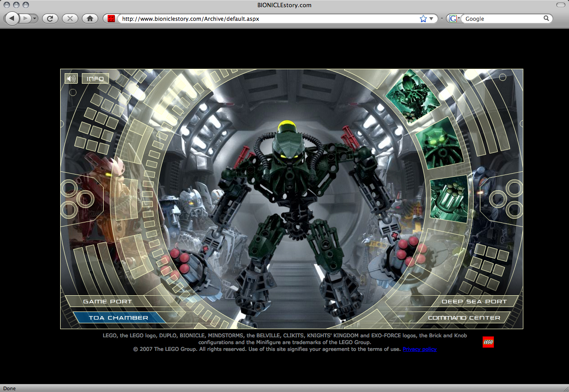Click inside the Google search field
Screen dimensions: 569x392
click(x=502, y=19)
